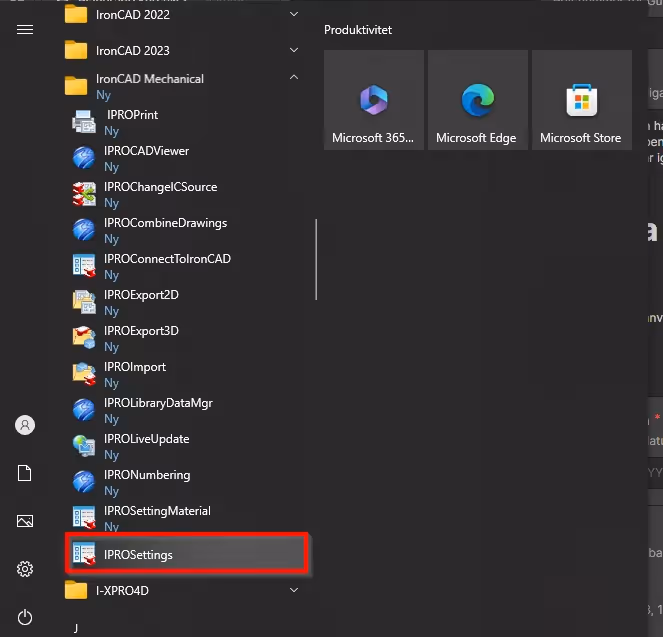Launch IPROExport2D using its icon
Screen dimensions: 663x637
pos(84,302)
